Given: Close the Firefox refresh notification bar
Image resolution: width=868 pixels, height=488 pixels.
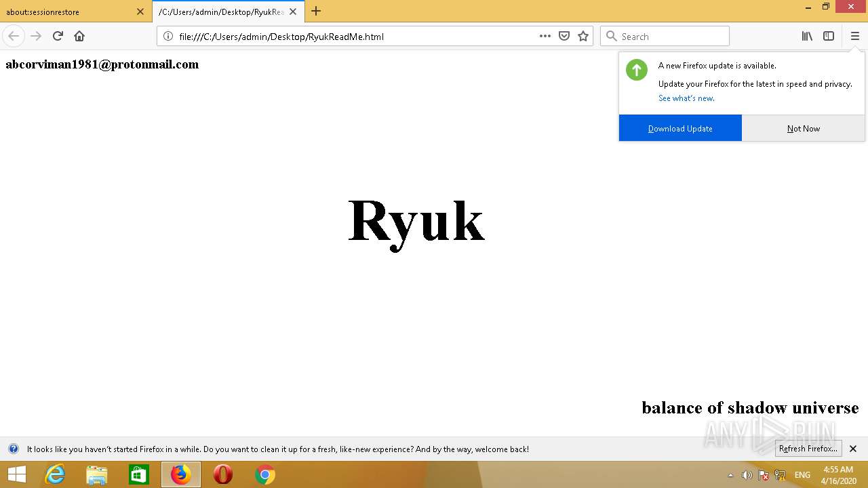Looking at the screenshot, I should click(x=853, y=449).
